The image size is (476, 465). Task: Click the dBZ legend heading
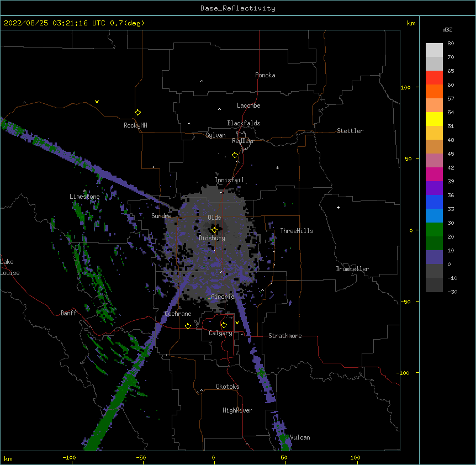pos(447,29)
